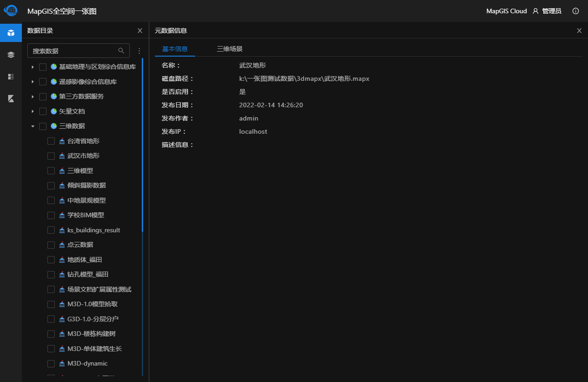This screenshot has height=382, width=588.
Task: Click the building icon of 三维模型
Action: click(62, 171)
